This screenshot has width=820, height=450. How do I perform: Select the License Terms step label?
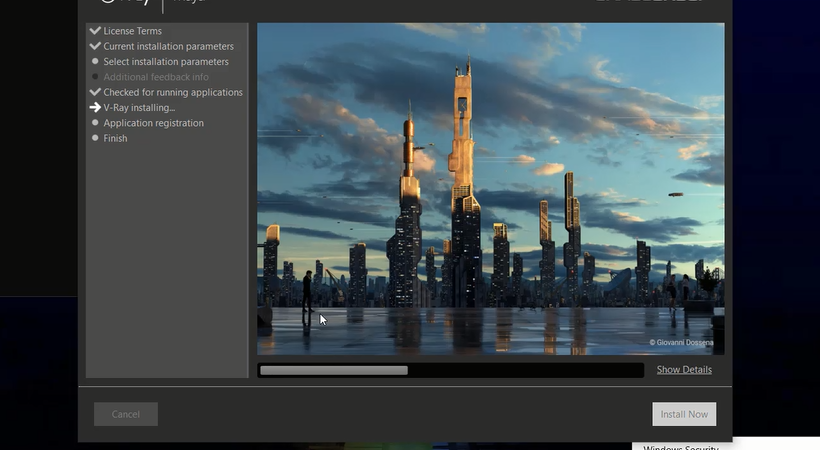[132, 31]
